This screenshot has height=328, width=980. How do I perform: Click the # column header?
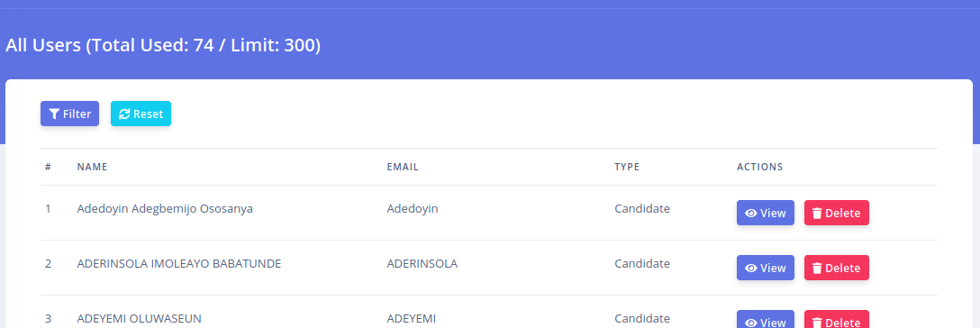tap(48, 167)
